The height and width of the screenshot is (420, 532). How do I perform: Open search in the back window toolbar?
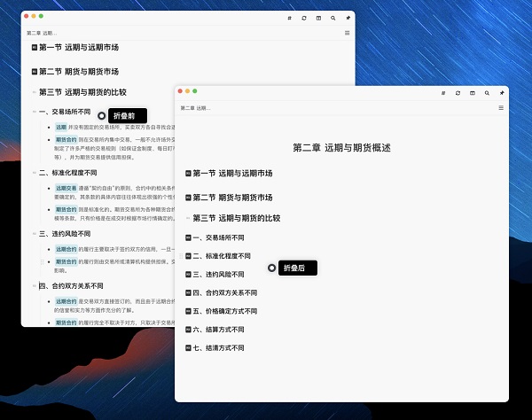(333, 18)
